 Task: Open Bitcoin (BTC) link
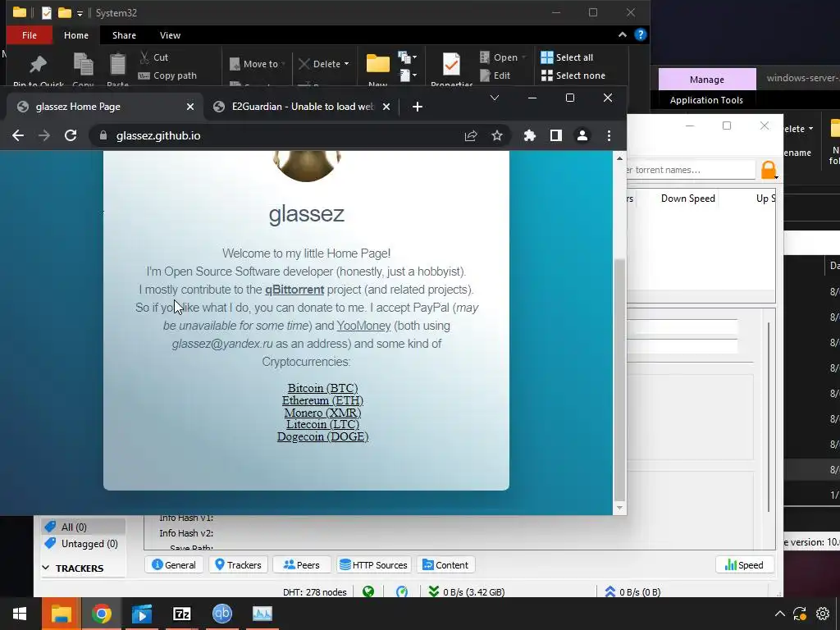[322, 388]
